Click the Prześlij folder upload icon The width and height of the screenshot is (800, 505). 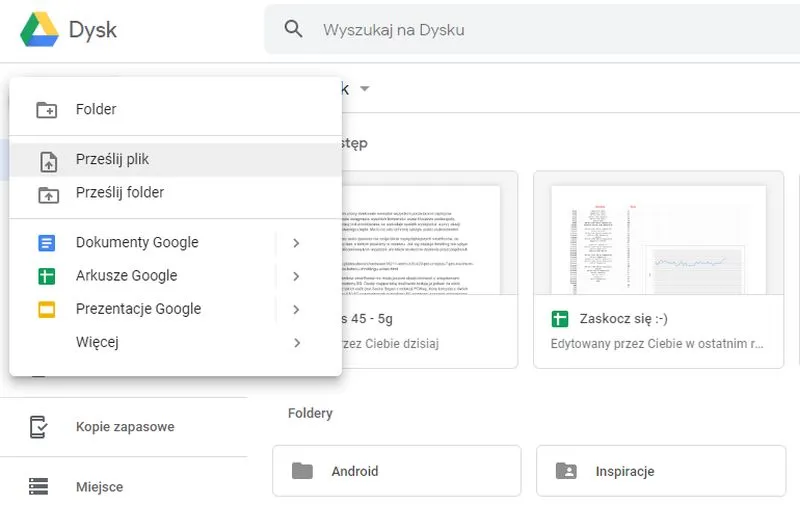pos(46,193)
